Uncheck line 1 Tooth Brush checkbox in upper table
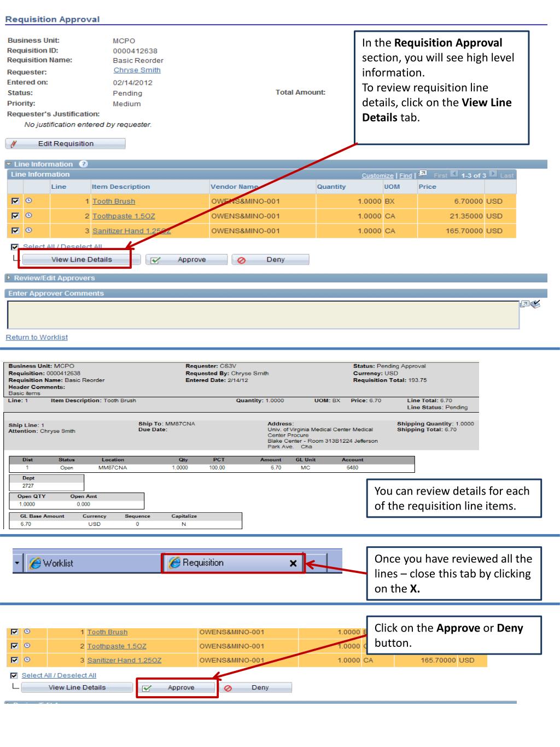This screenshot has height=747, width=560. click(x=15, y=201)
